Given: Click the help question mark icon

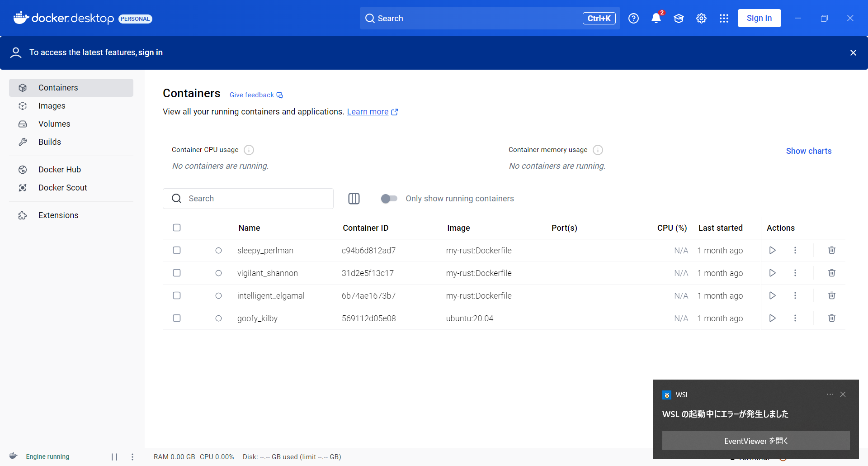Looking at the screenshot, I should (633, 18).
